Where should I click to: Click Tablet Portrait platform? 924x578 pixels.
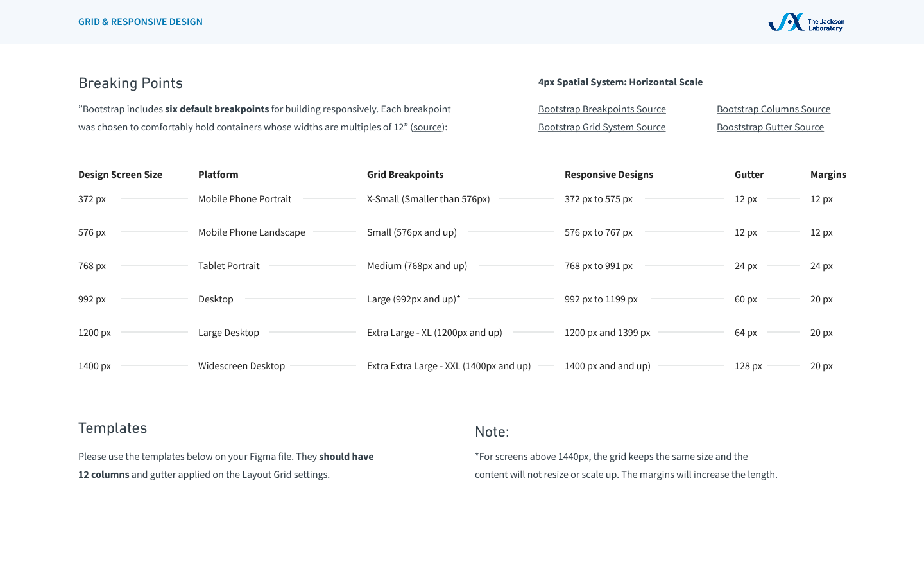coord(229,266)
